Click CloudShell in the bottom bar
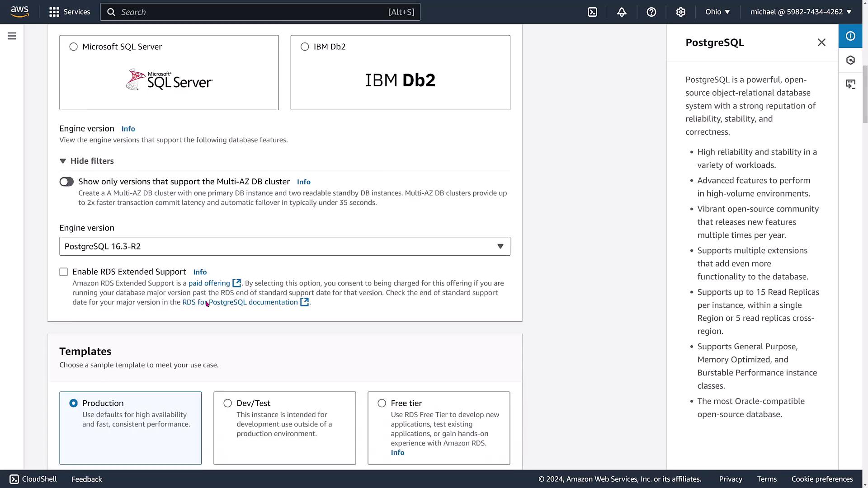This screenshot has width=868, height=488. click(x=33, y=479)
